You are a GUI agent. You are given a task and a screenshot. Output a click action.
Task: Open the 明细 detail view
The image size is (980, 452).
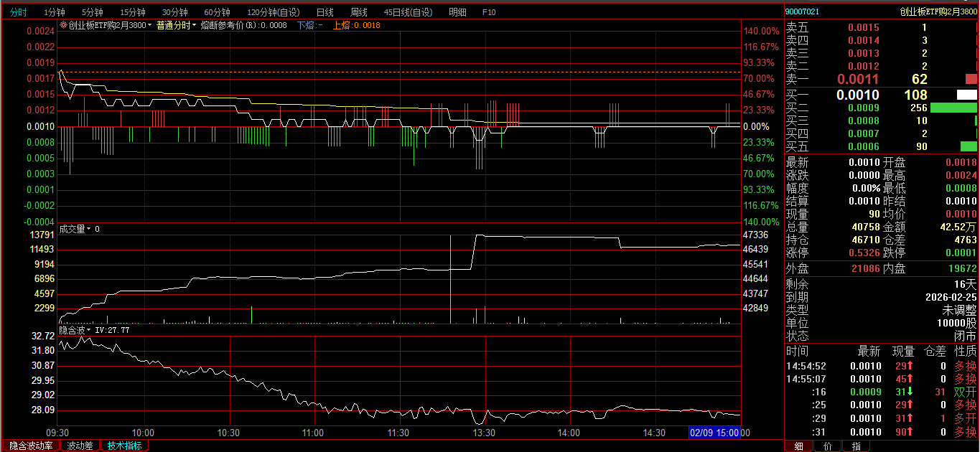pos(457,12)
